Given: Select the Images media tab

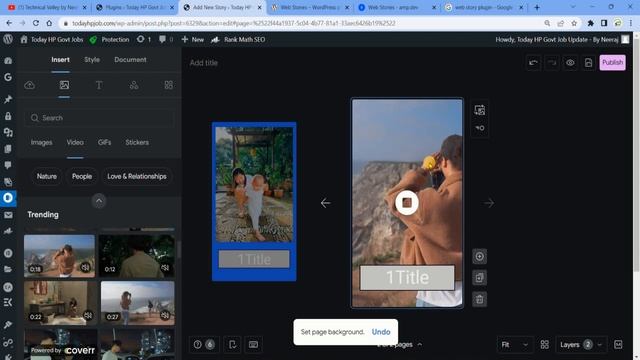Looking at the screenshot, I should coord(42,142).
